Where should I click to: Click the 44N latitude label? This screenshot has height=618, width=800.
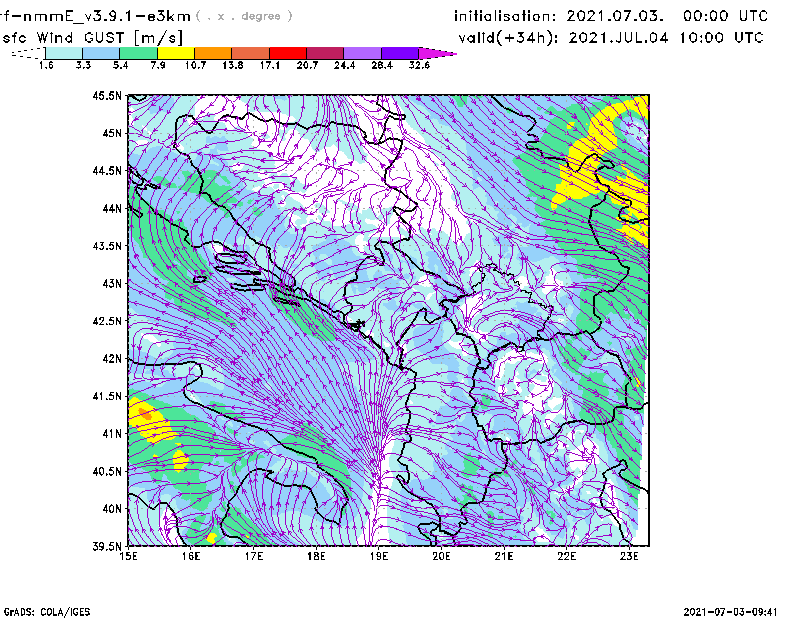click(112, 208)
